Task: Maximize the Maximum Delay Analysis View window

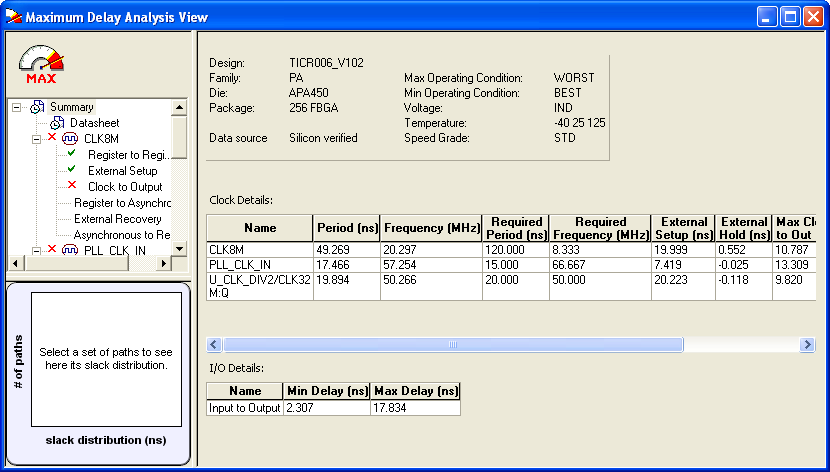Action: 790,17
